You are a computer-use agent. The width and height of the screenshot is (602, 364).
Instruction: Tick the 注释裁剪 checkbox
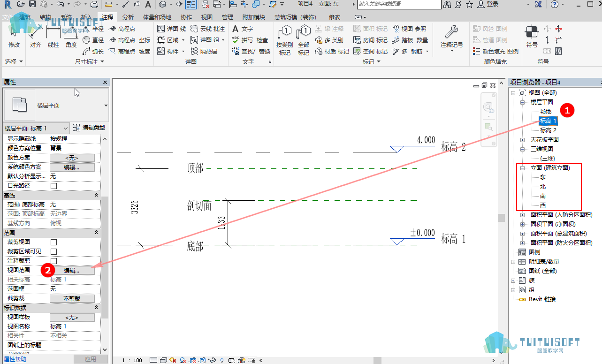(x=54, y=261)
